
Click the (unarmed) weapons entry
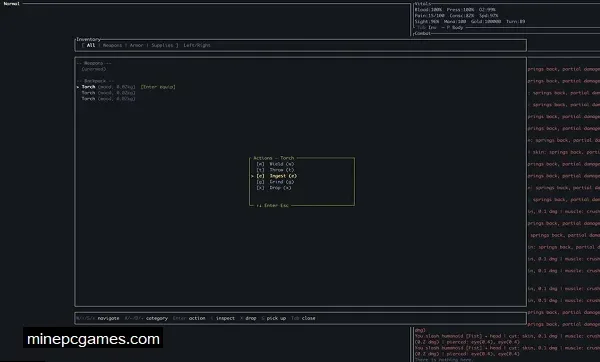94,69
